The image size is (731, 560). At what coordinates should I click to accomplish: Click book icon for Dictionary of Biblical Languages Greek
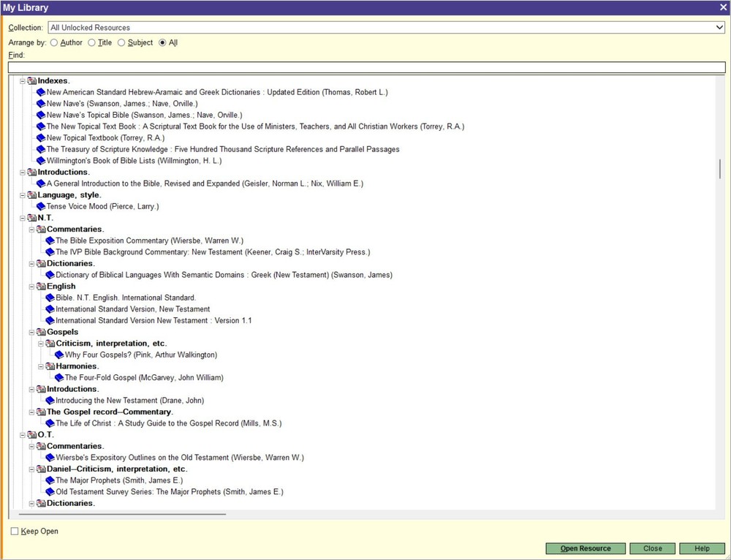coord(50,275)
